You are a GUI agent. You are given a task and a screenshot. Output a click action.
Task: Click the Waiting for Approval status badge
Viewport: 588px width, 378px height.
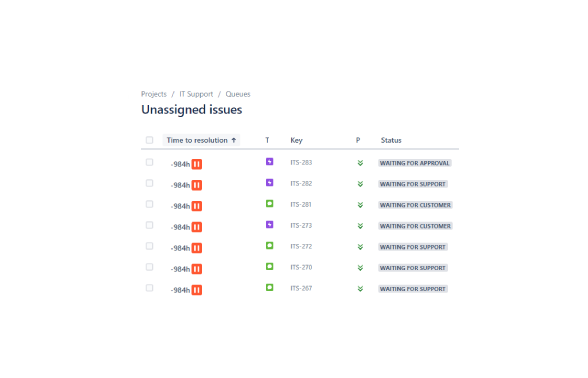pos(415,163)
